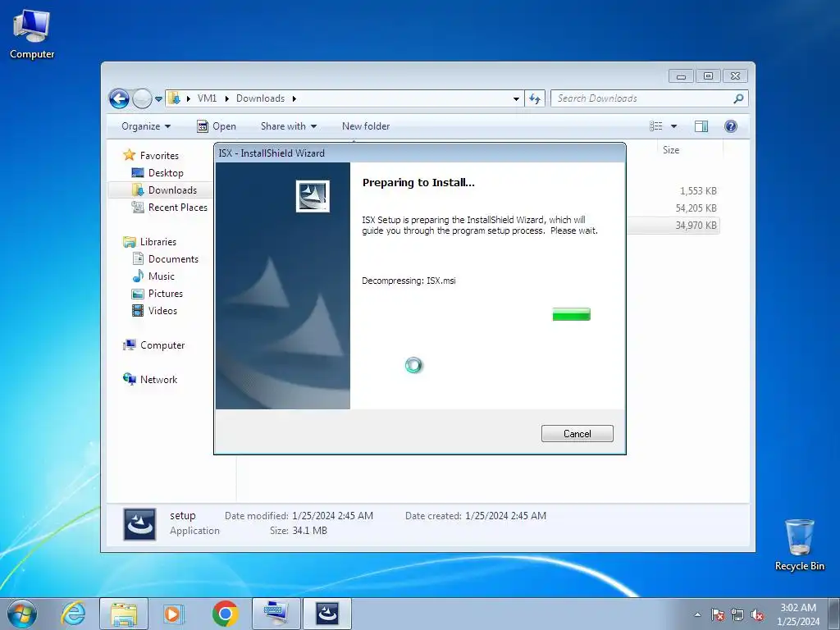Expand arrow after Downloads in breadcrumb
The height and width of the screenshot is (630, 840).
click(294, 98)
